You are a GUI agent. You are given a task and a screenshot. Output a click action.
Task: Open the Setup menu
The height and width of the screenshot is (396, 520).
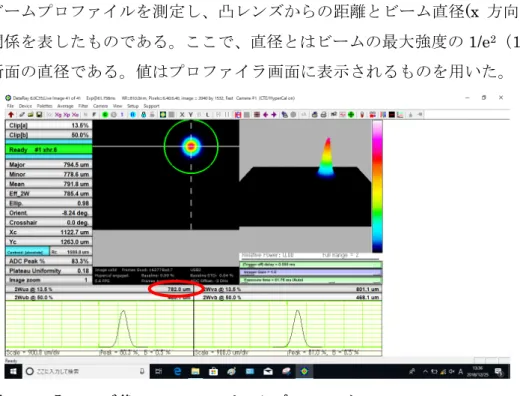tap(133, 106)
